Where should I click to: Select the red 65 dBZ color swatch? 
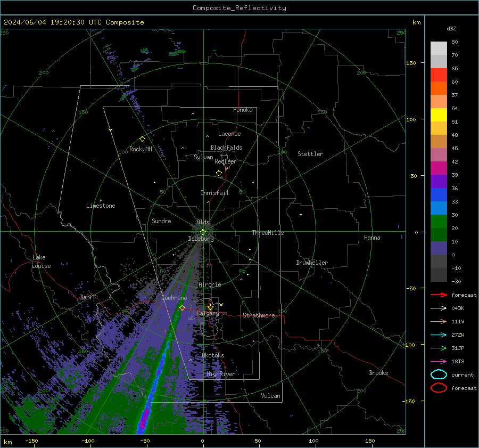(439, 75)
